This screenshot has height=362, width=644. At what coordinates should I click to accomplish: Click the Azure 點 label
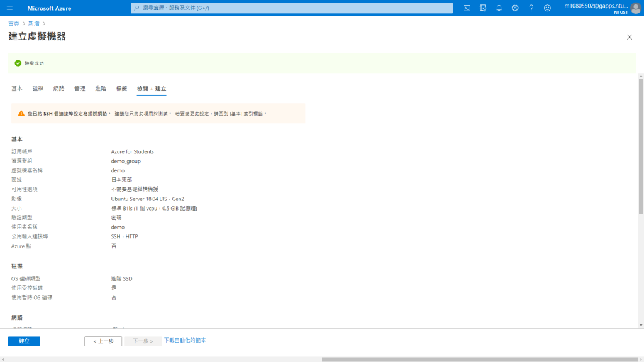coord(21,246)
